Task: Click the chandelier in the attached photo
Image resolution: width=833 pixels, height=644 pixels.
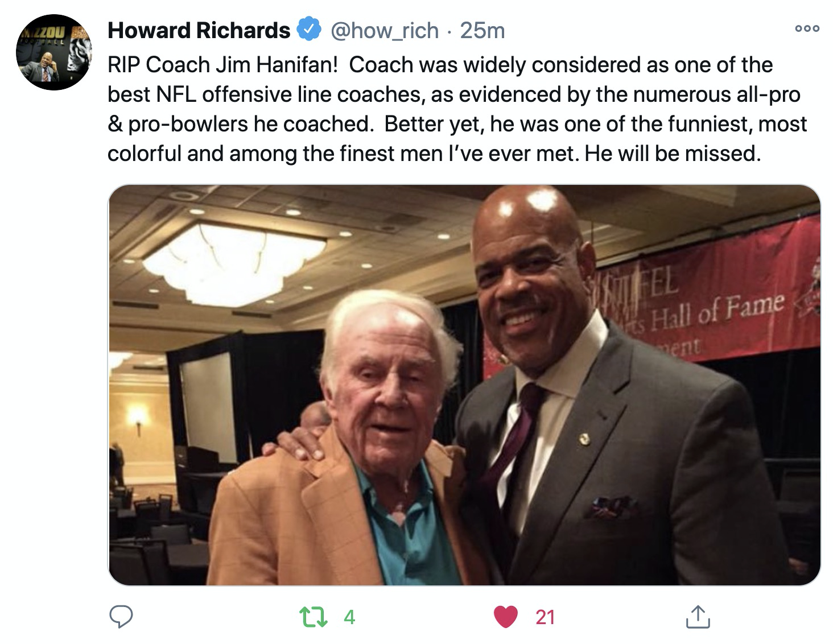Action: point(233,263)
